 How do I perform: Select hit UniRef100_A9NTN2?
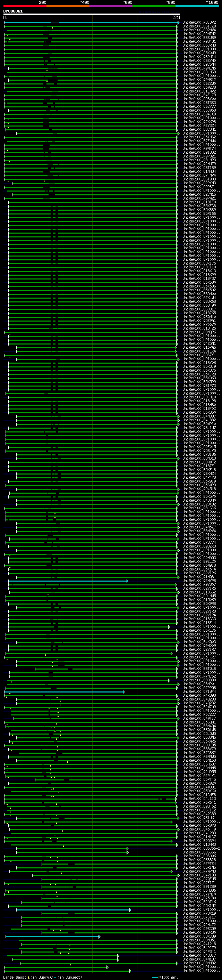[199, 34]
